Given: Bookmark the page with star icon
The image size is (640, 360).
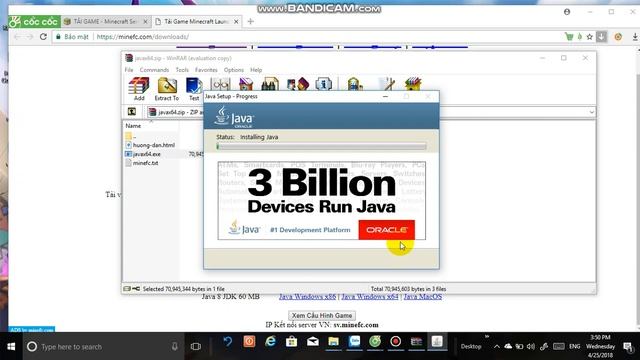Looking at the screenshot, I should click(x=589, y=37).
